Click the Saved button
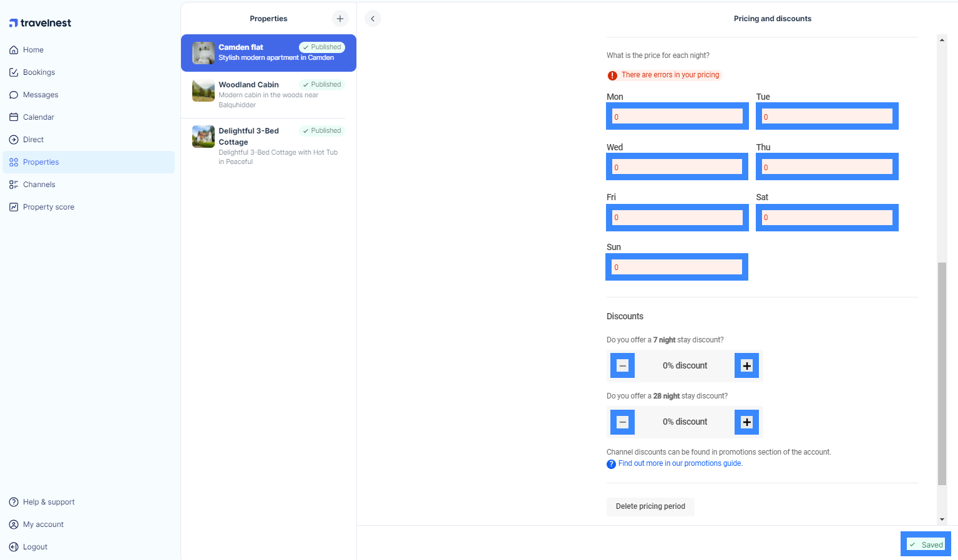 tap(926, 544)
